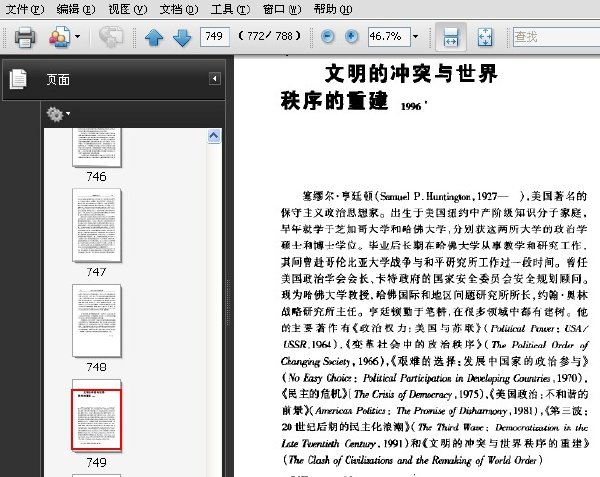Click the 查找 search box

(x=556, y=37)
